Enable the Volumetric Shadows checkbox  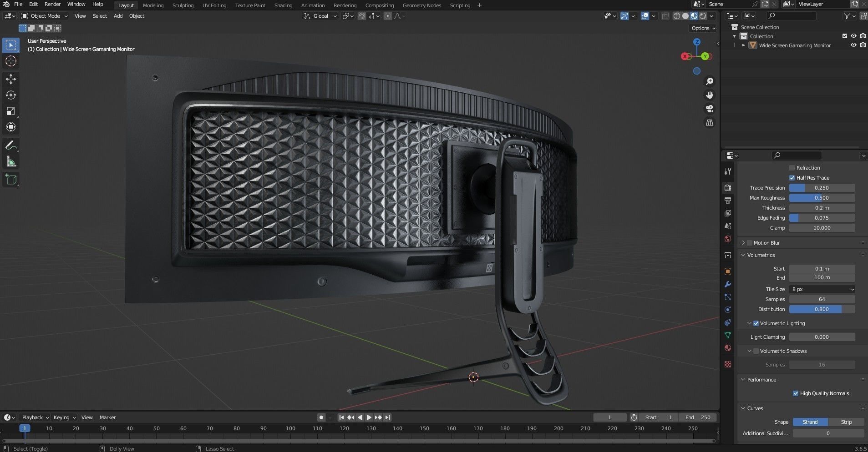[x=756, y=351]
